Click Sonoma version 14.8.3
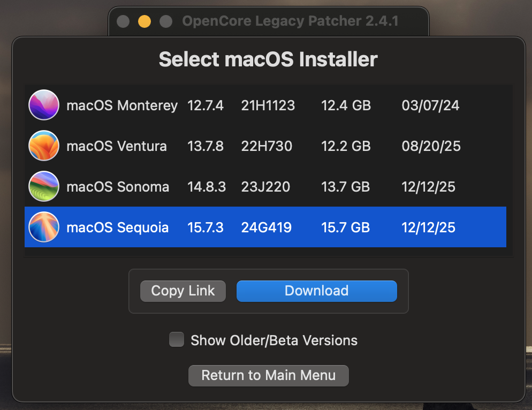The image size is (532, 410). point(206,187)
